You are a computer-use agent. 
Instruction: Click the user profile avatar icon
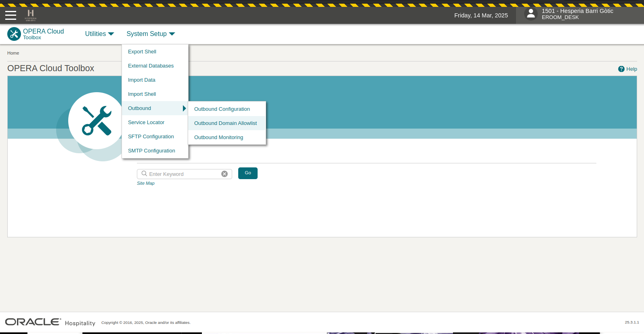tap(531, 14)
